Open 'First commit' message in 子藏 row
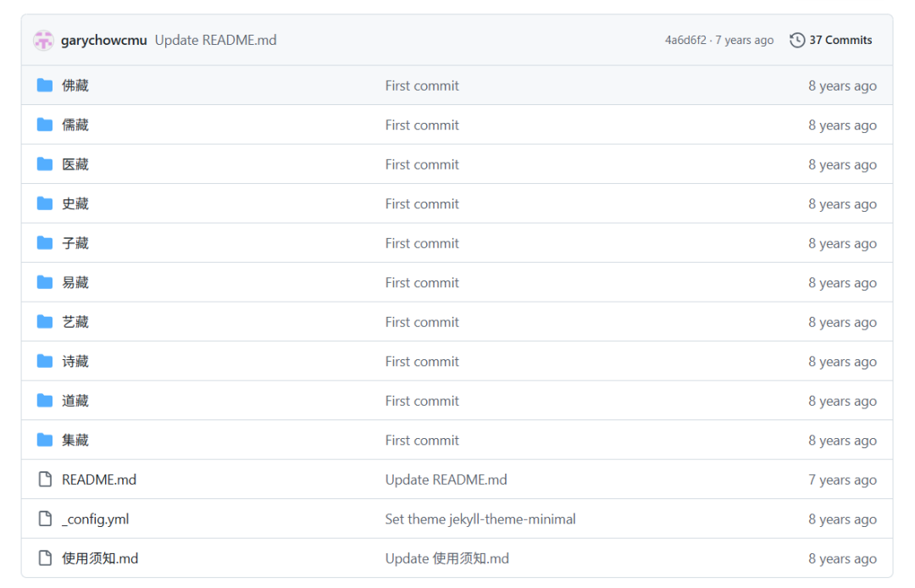This screenshot has height=588, width=915. (x=422, y=243)
